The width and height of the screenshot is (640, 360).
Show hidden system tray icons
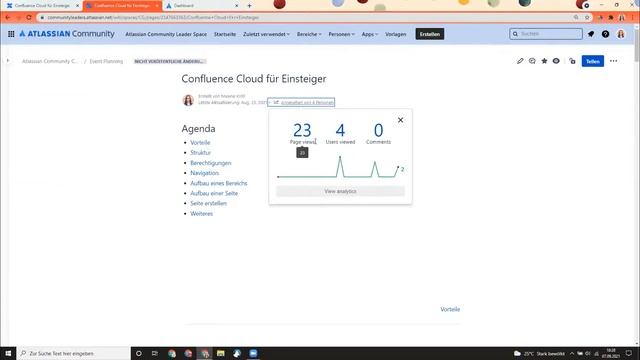tap(572, 353)
